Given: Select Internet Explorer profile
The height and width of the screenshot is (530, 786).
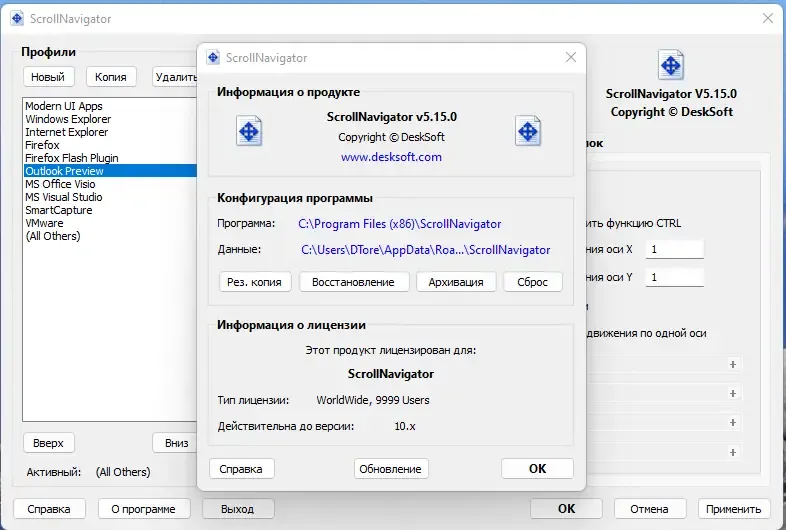Looking at the screenshot, I should [110, 132].
